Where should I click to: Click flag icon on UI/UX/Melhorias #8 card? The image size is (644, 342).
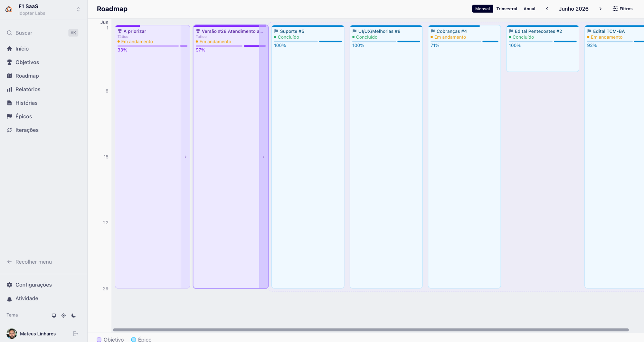355,31
